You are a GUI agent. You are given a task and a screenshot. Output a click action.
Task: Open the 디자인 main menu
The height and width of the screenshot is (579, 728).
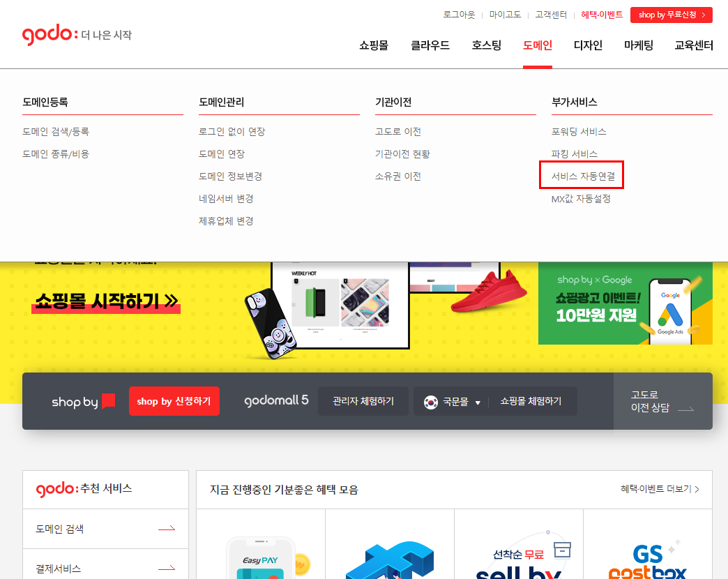588,45
